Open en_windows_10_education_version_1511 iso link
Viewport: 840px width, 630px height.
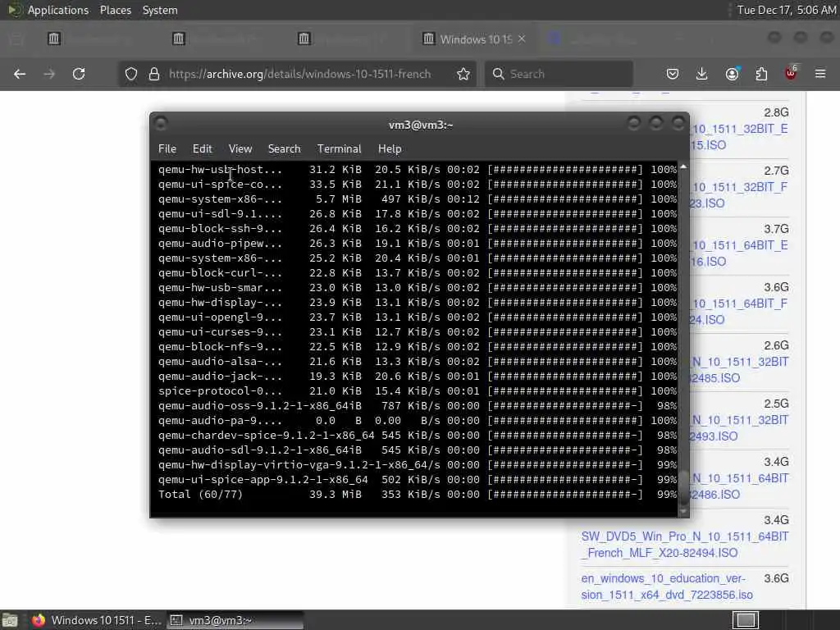tap(666, 587)
